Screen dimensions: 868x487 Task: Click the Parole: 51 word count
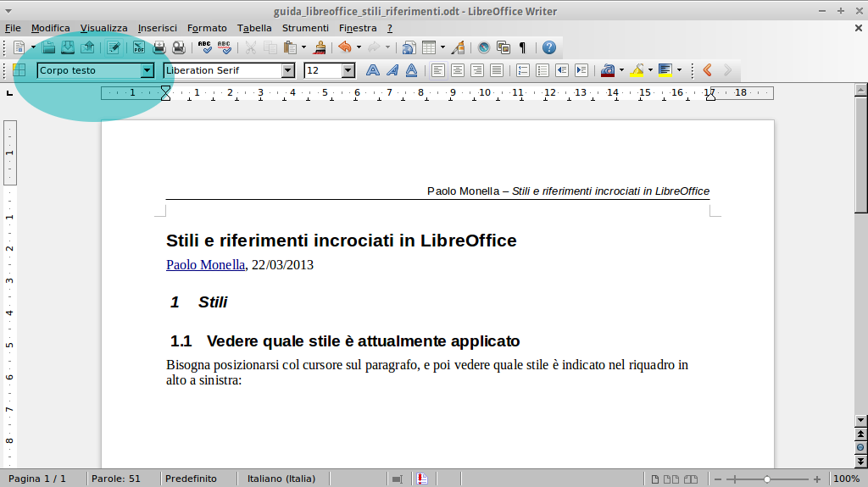coord(115,479)
